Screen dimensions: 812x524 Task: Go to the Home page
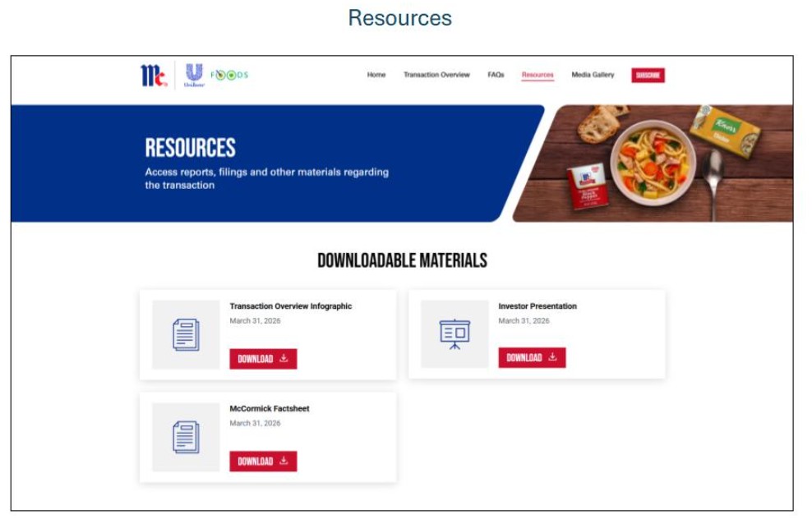pos(376,75)
